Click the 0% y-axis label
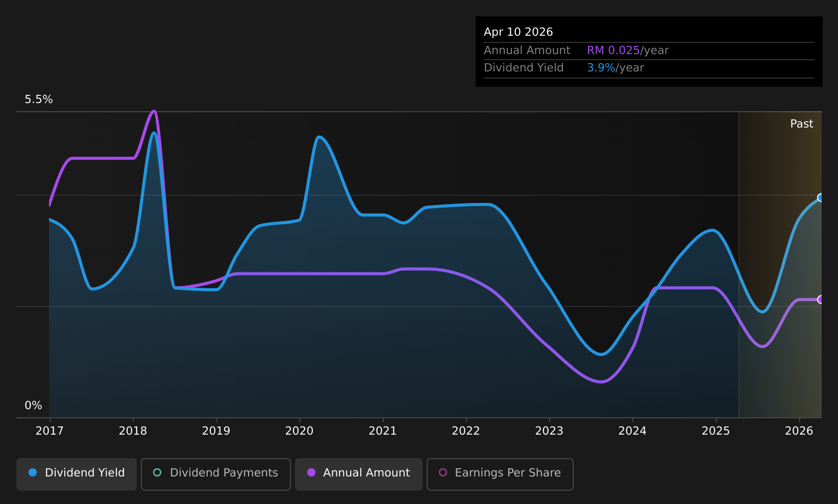 [x=33, y=406]
